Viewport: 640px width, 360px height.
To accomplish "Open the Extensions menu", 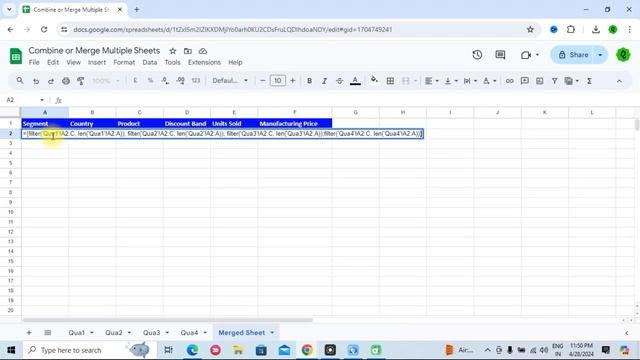I will 204,62.
